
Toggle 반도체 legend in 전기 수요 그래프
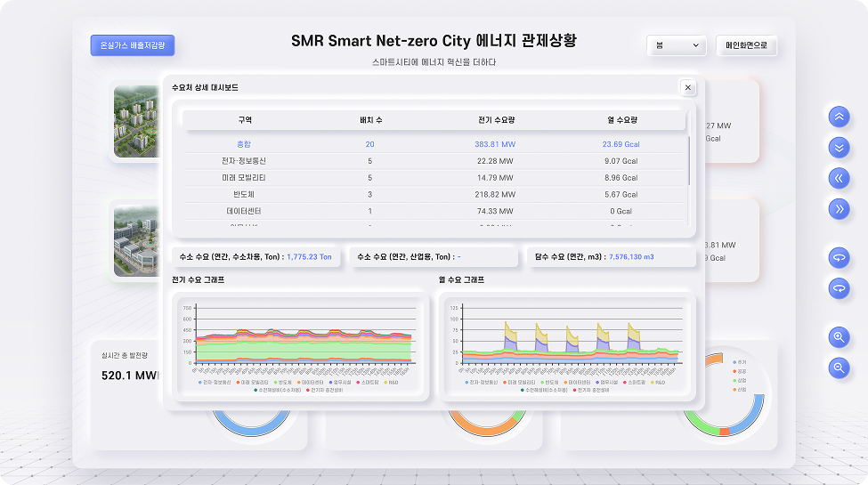click(282, 382)
